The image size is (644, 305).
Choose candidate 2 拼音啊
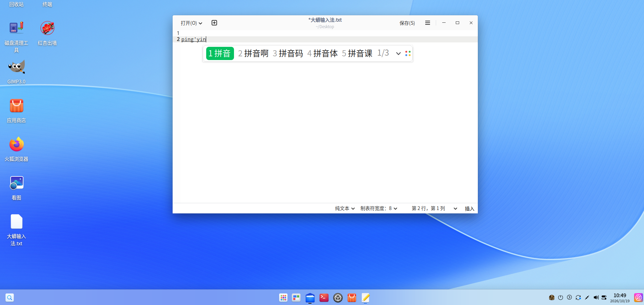(x=253, y=53)
